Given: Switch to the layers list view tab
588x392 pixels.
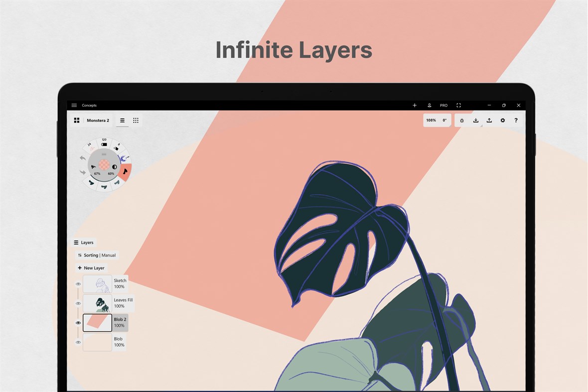Looking at the screenshot, I should [122, 121].
